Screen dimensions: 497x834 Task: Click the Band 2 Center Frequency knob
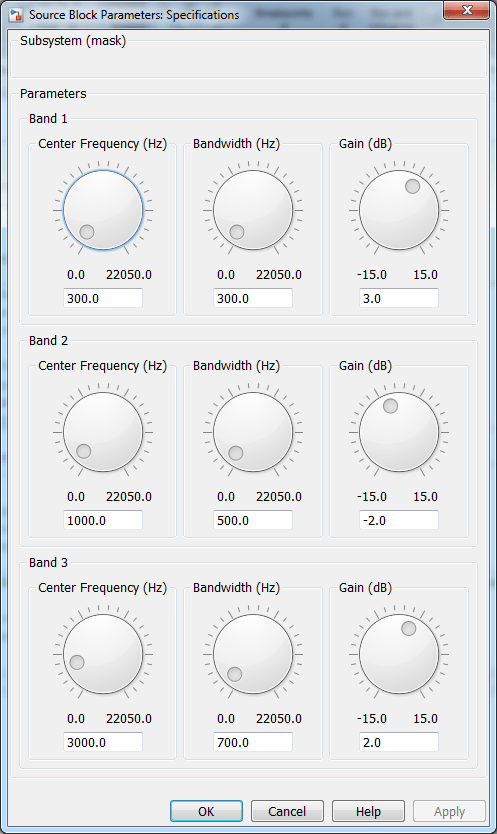103,432
